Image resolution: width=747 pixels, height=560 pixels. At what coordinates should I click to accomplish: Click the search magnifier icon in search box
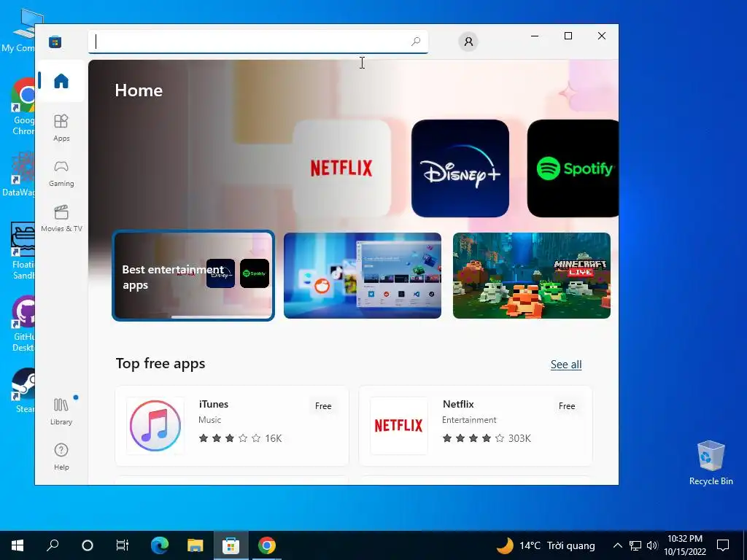[x=415, y=42]
